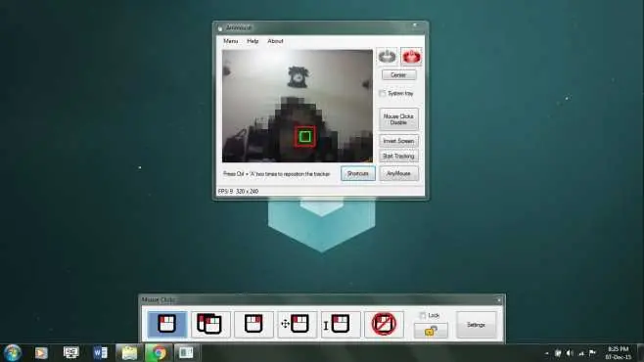
Task: Click the gray webcam mouse icon
Action: point(387,57)
